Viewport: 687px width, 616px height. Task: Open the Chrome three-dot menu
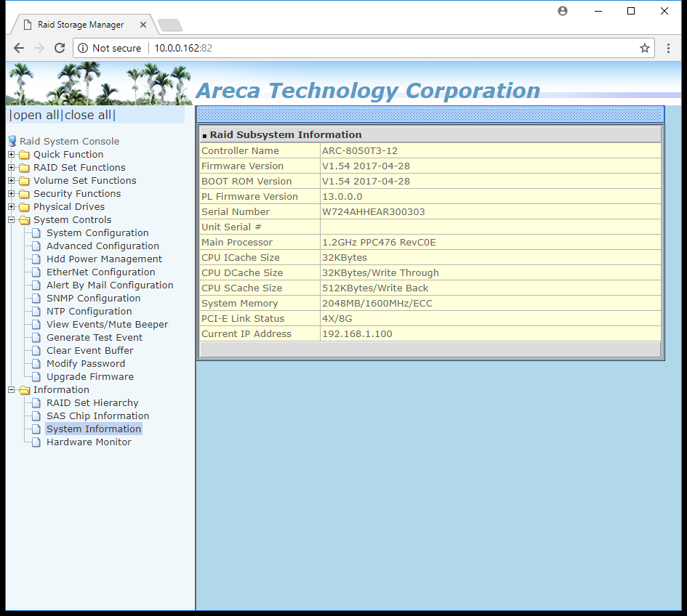tap(668, 48)
